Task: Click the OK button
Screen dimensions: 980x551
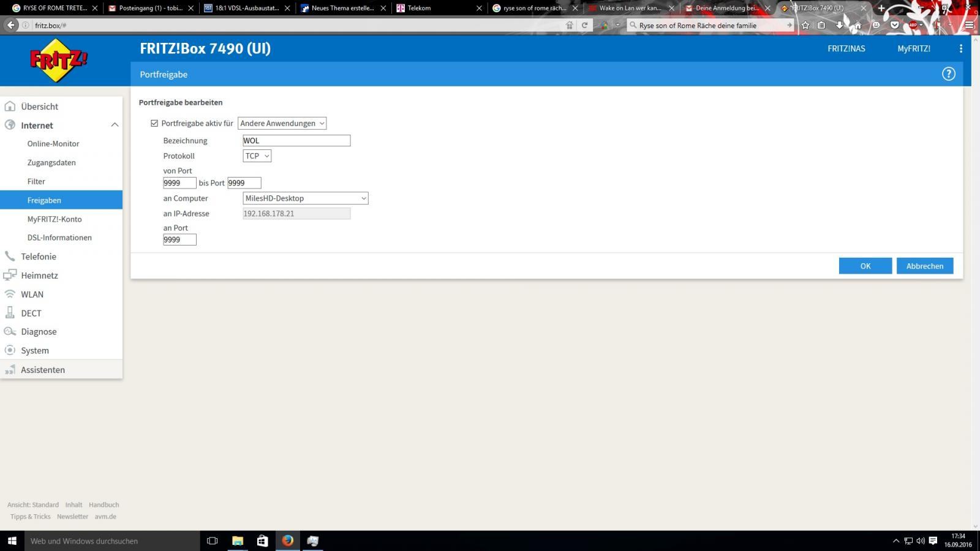Action: click(x=865, y=266)
